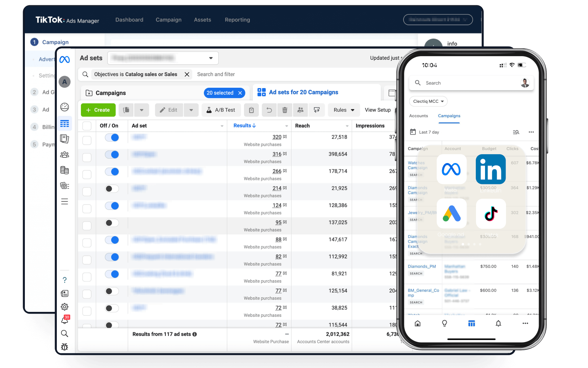588x368 pixels.
Task: Open notifications bell with 30 badge
Action: 65,319
